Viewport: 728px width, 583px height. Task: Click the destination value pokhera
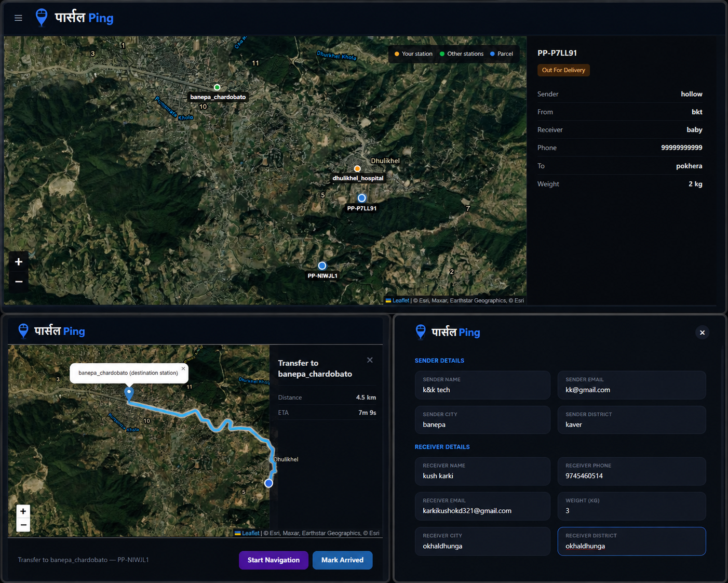[x=689, y=166]
